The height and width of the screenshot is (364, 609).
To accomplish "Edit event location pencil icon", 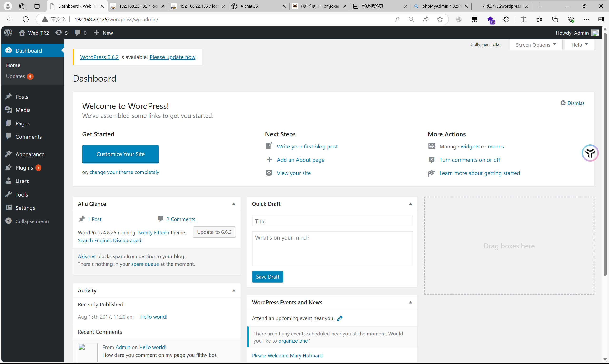I will coord(340,318).
